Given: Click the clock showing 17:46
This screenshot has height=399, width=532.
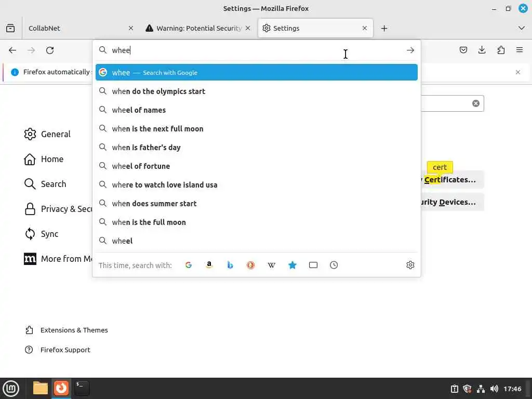Looking at the screenshot, I should (x=512, y=389).
